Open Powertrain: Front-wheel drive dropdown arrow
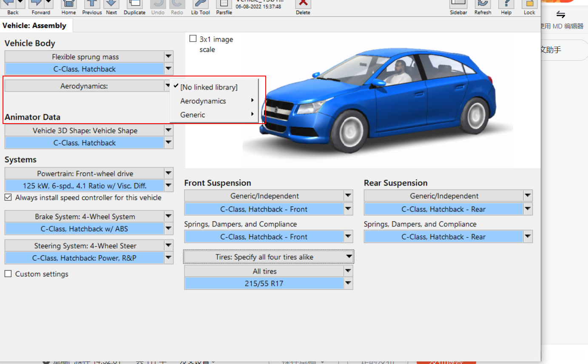The width and height of the screenshot is (588, 364). [168, 173]
